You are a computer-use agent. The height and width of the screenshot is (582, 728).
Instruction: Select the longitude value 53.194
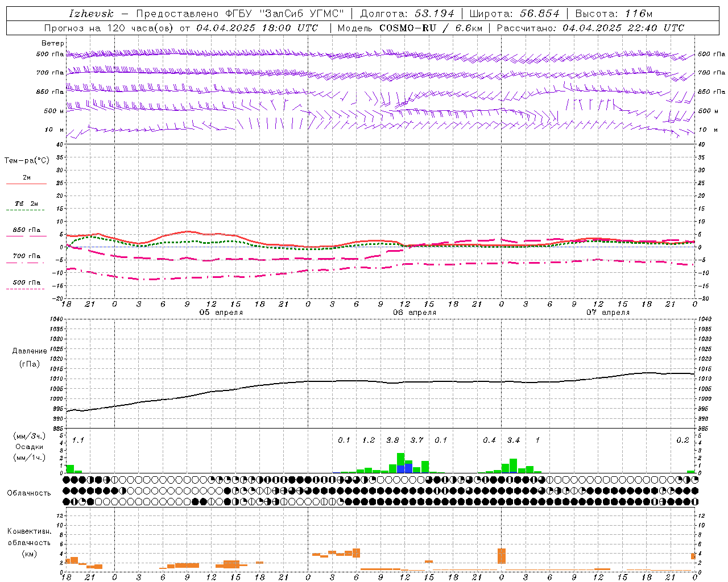(434, 14)
